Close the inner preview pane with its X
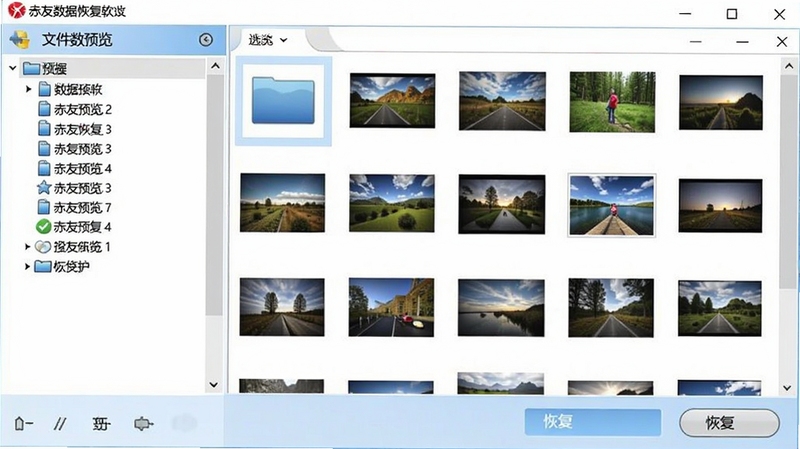Screen dimensions: 800x449 (x=782, y=41)
